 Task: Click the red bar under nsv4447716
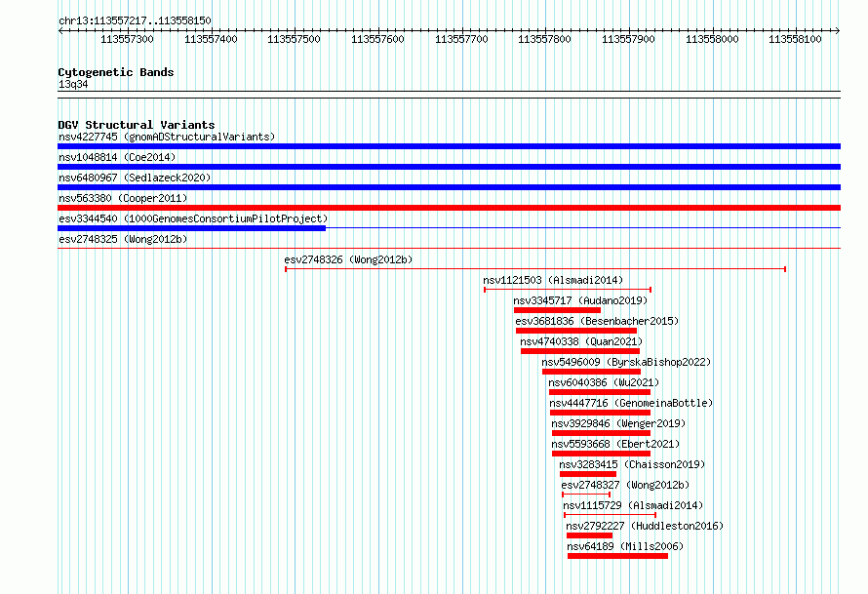600,413
